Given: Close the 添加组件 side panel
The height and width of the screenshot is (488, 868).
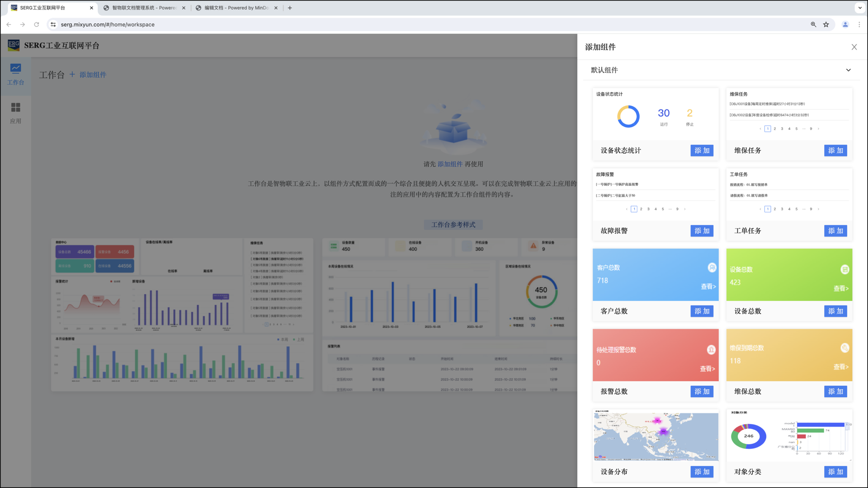Looking at the screenshot, I should click(854, 47).
